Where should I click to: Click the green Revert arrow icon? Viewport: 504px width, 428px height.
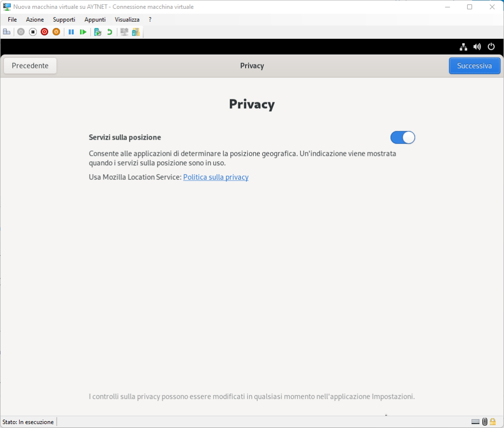109,32
